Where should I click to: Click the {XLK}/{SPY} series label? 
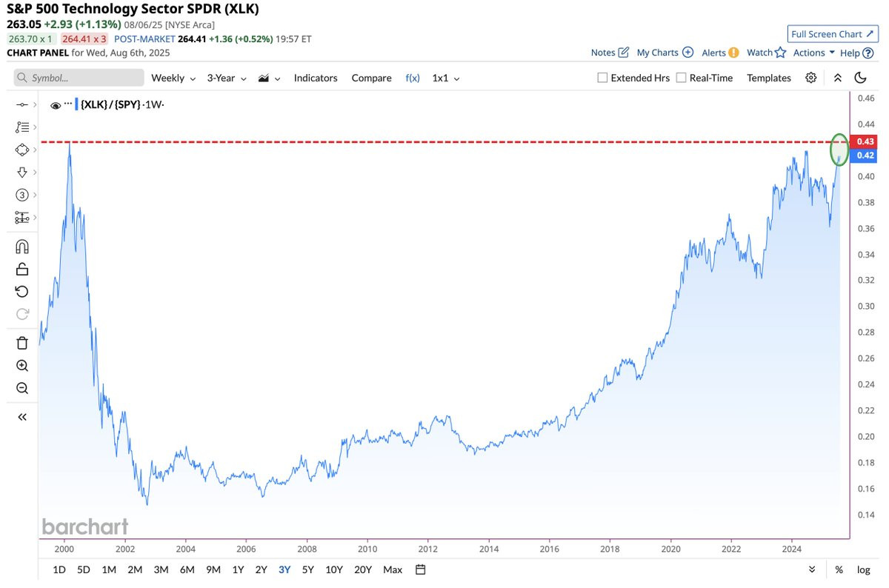pos(111,105)
